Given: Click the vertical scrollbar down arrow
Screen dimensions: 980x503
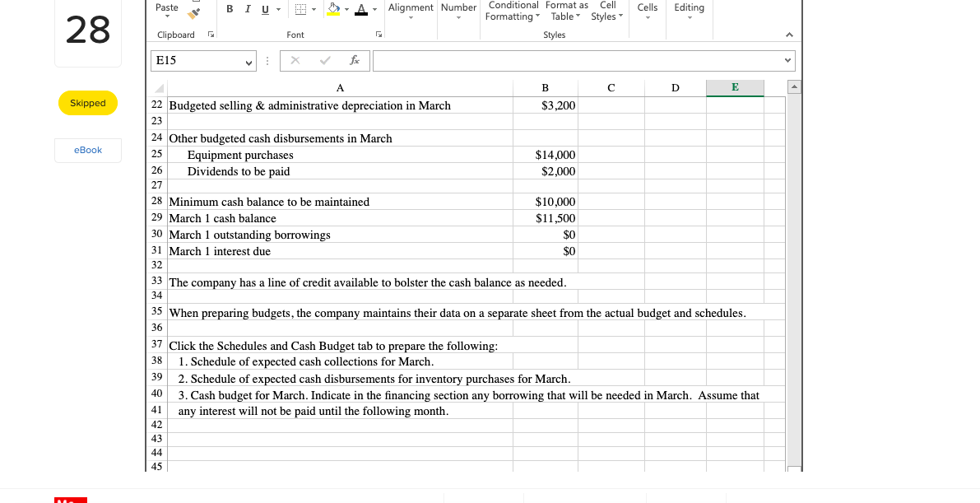Looking at the screenshot, I should coord(794,466).
